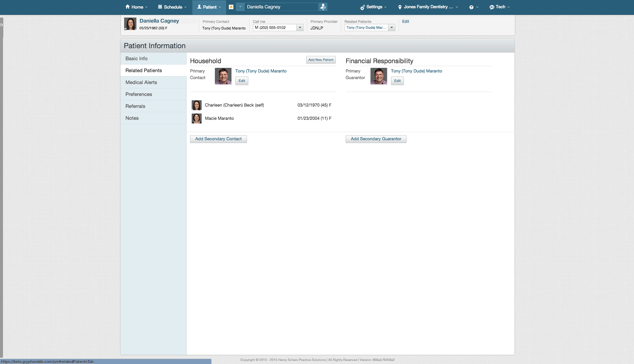The width and height of the screenshot is (634, 364).
Task: Expand the Call me phone dropdown
Action: [x=300, y=28]
